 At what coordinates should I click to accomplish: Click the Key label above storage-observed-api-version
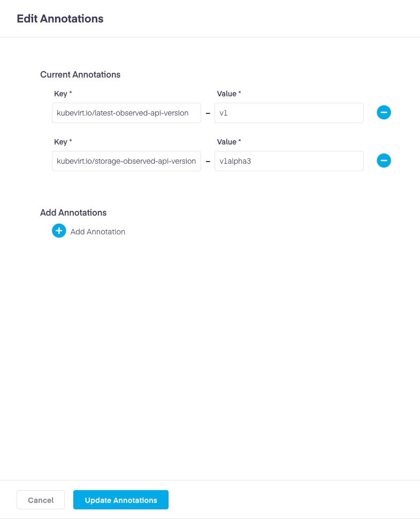coord(63,142)
